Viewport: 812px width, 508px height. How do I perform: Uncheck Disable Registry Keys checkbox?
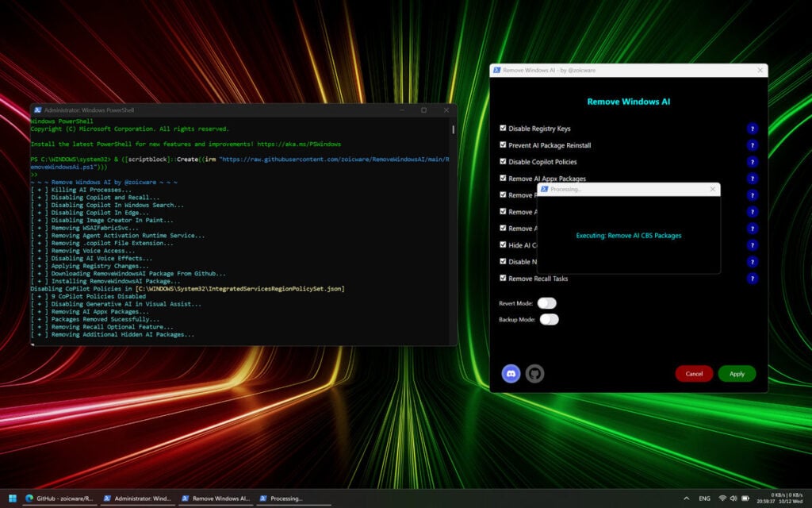(x=503, y=128)
